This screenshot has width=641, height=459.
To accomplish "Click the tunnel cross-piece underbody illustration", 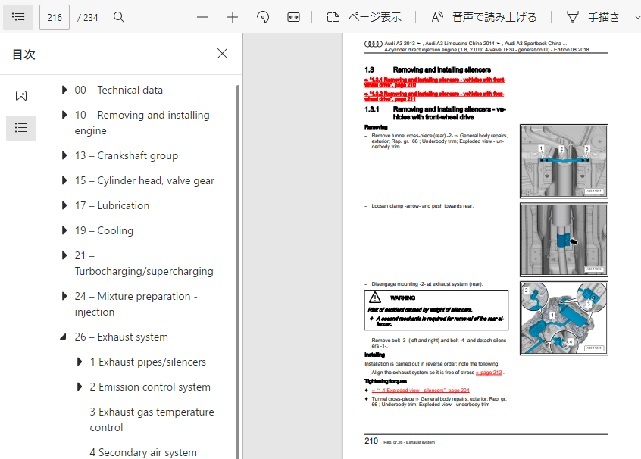I will click(564, 161).
